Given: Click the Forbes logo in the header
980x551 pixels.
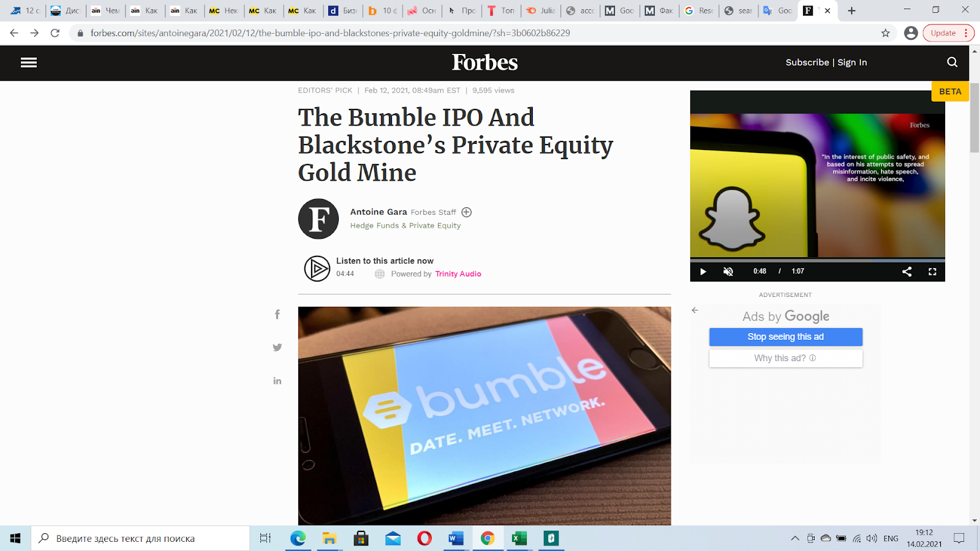Looking at the screenshot, I should click(x=485, y=62).
